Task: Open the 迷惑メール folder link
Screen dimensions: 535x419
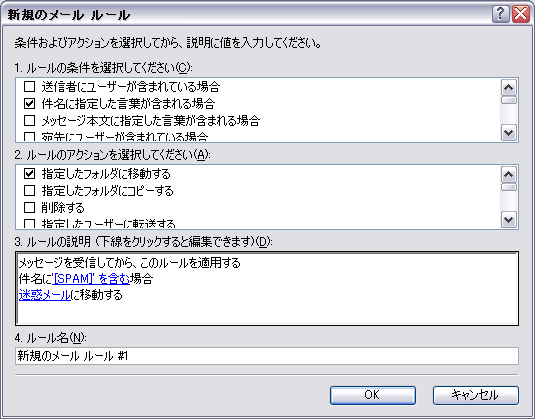Action: point(45,295)
